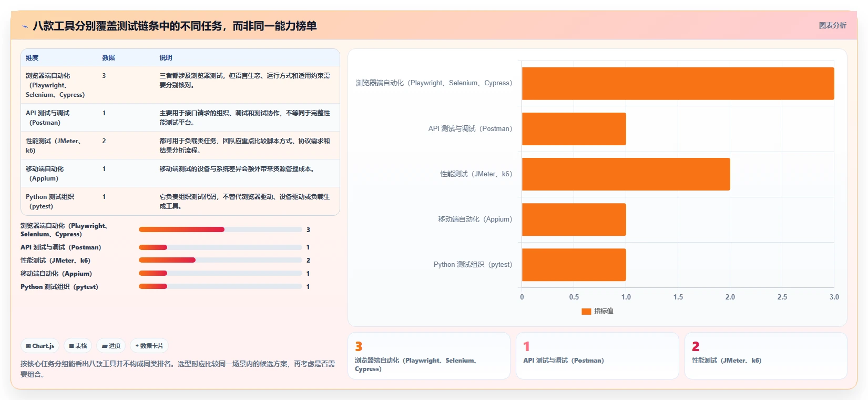This screenshot has width=868, height=400.
Task: Click the description starting 主要用于接口请求的组织
Action: click(x=245, y=118)
